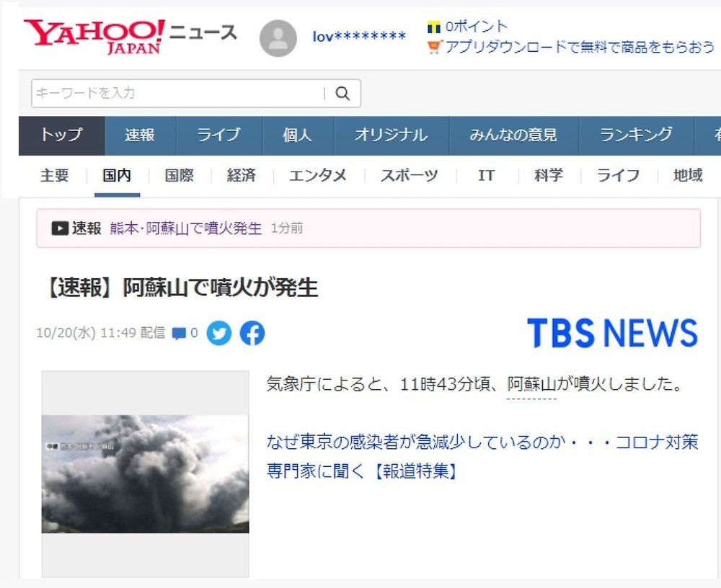Viewport: 721px width, 588px height.
Task: Open comments bubble icon showing 0
Action: click(x=178, y=334)
